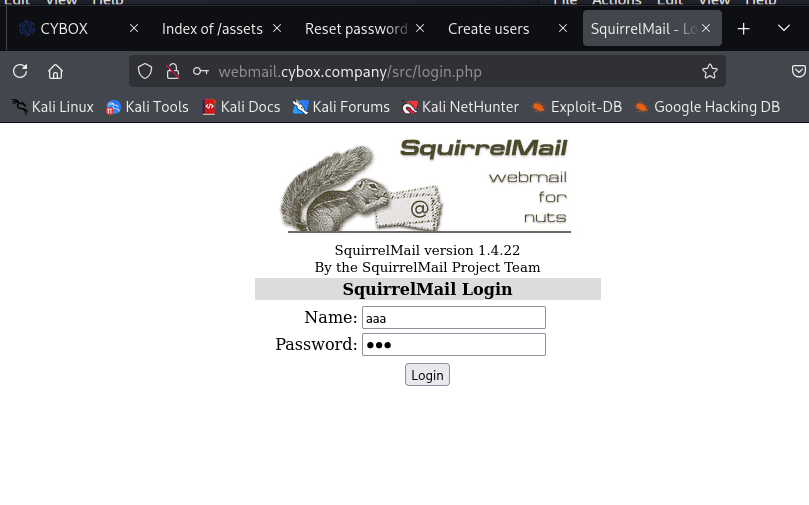Click the tracking protection shield icon

click(x=145, y=71)
